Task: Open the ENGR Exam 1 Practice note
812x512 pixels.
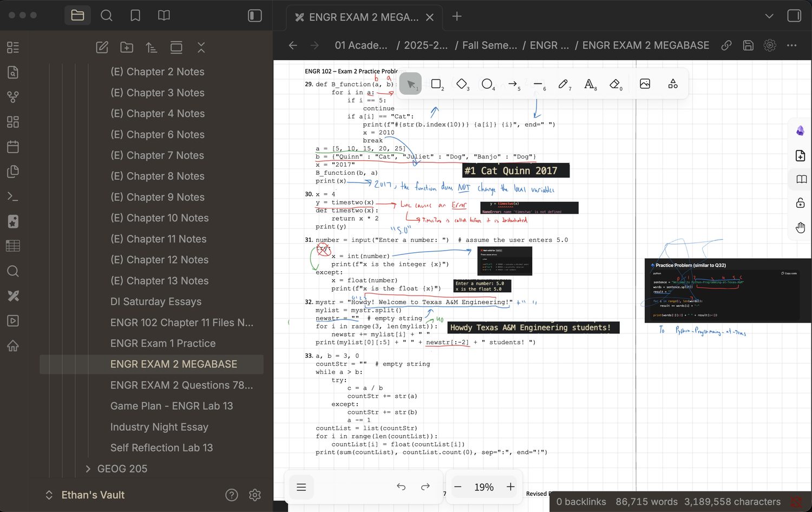Action: coord(163,344)
